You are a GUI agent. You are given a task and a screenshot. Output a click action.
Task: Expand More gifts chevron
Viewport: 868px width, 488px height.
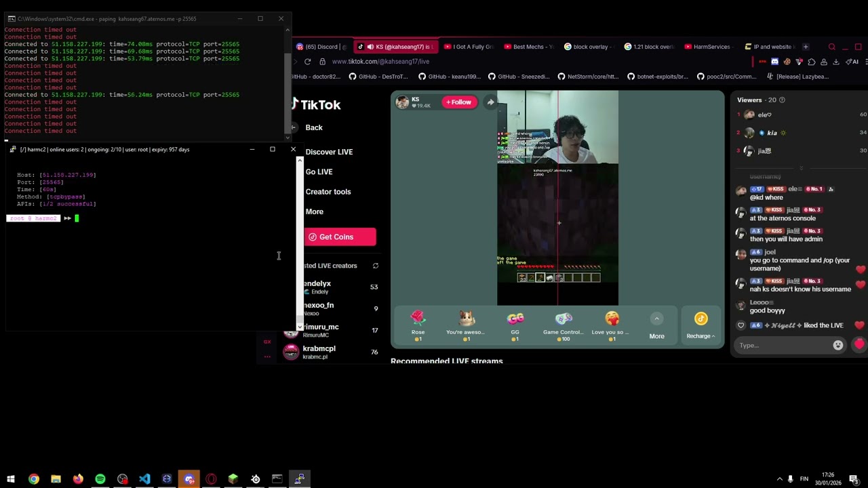pos(656,319)
